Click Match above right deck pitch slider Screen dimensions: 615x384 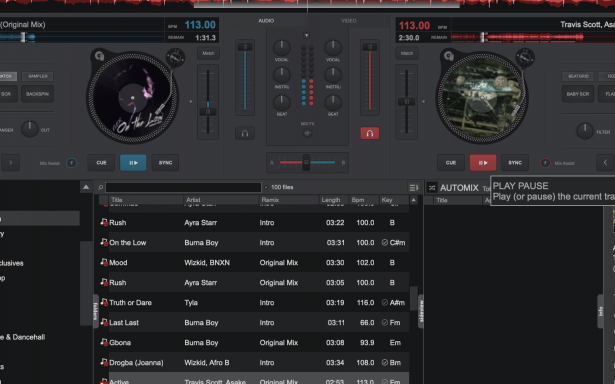[407, 53]
